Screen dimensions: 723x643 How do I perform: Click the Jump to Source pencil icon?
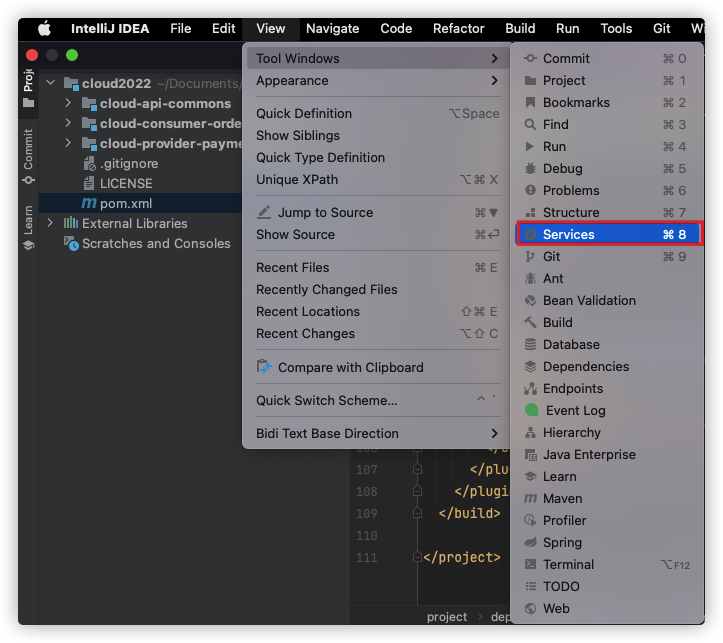264,212
